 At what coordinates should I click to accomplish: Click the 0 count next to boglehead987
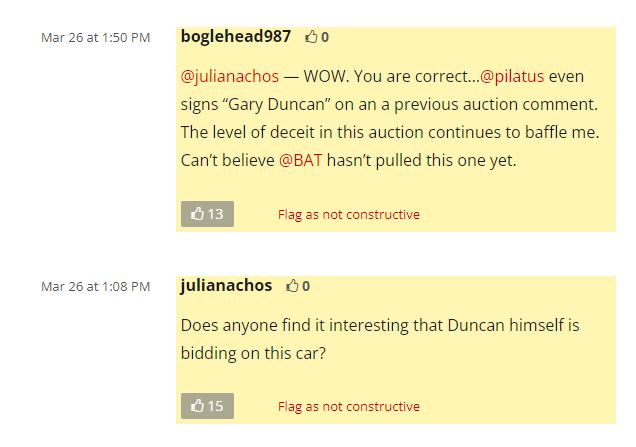pyautogui.click(x=325, y=37)
